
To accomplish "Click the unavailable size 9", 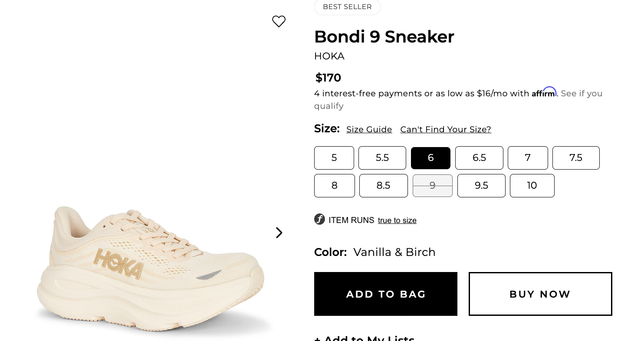I will [433, 186].
